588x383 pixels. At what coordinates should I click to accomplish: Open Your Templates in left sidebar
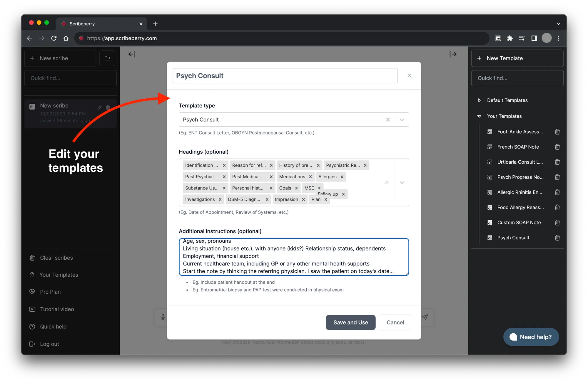click(58, 275)
